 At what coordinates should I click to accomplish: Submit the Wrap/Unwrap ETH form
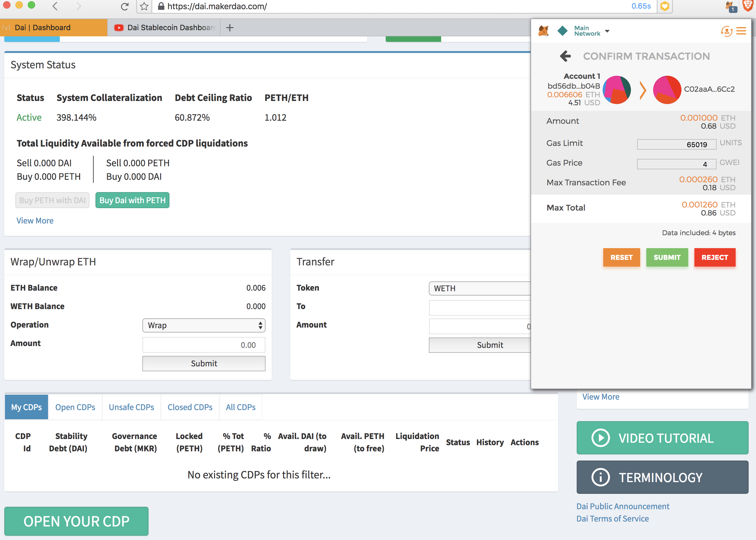pos(204,363)
